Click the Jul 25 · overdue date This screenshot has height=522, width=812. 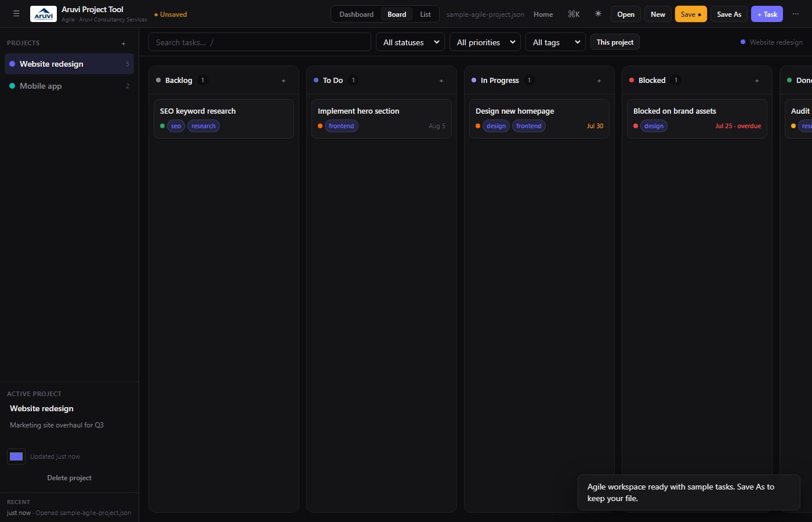(x=738, y=126)
